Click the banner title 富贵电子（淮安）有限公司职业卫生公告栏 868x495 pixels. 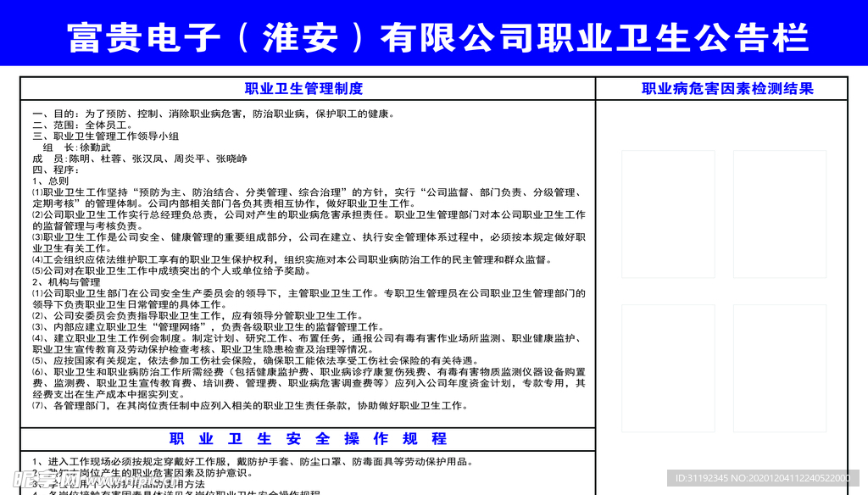(437, 37)
